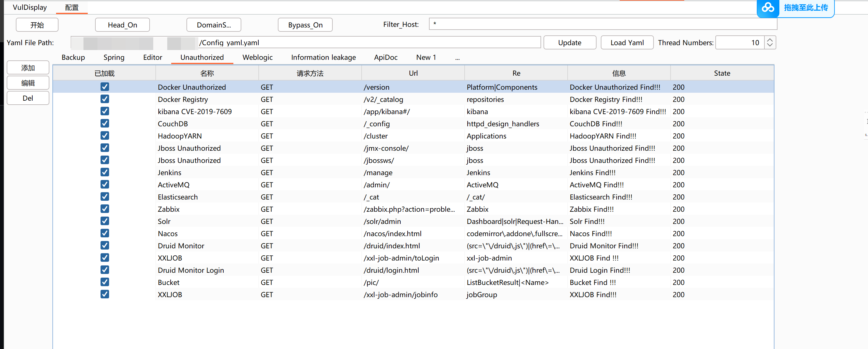Click 'ListBucketResult|<Name>' Re cell
Screen dimensions: 868x349
516,282
